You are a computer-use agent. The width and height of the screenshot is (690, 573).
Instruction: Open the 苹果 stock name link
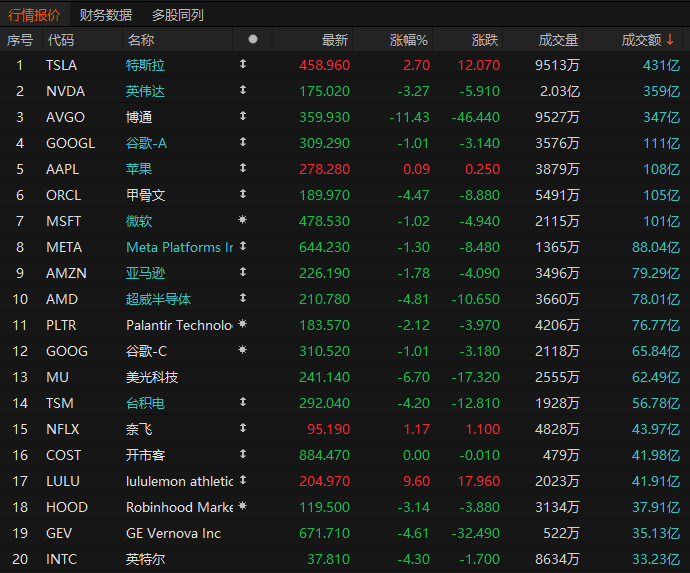pyautogui.click(x=139, y=169)
